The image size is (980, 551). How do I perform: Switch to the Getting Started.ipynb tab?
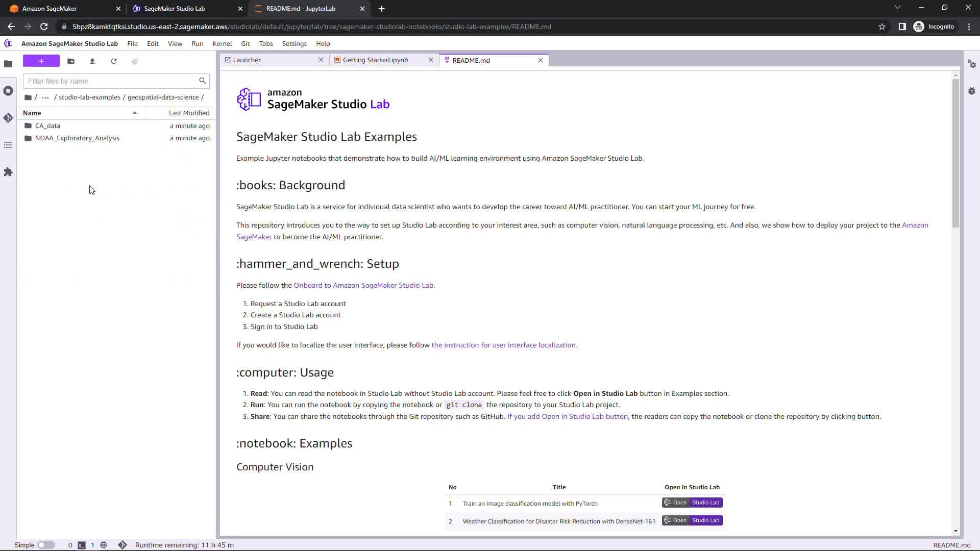(x=375, y=60)
